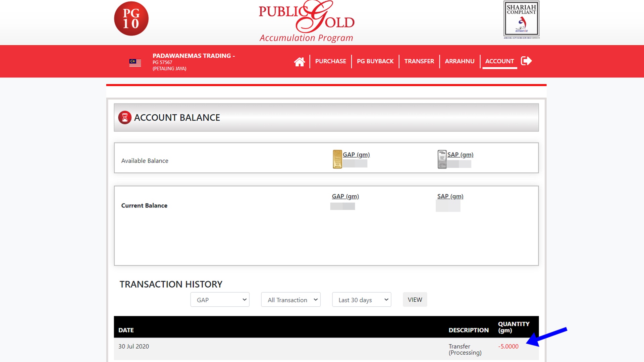Click the Shariah Compliant logo

(521, 19)
